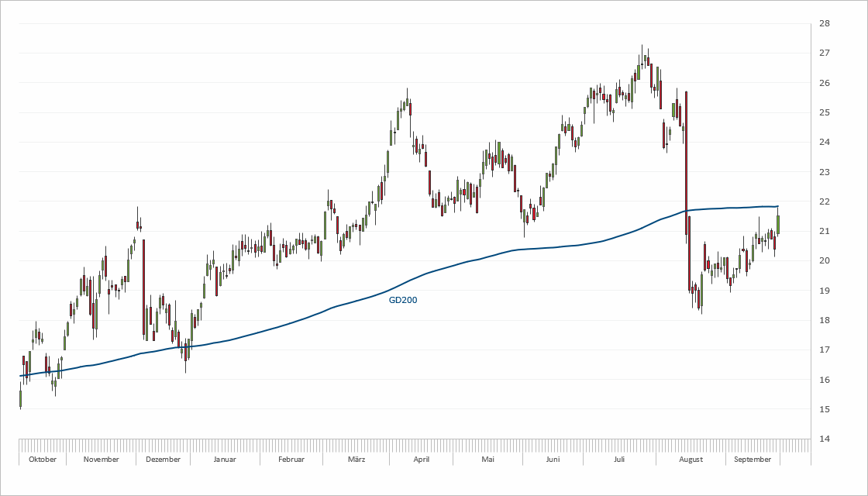Click the 25 price axis value

click(825, 113)
